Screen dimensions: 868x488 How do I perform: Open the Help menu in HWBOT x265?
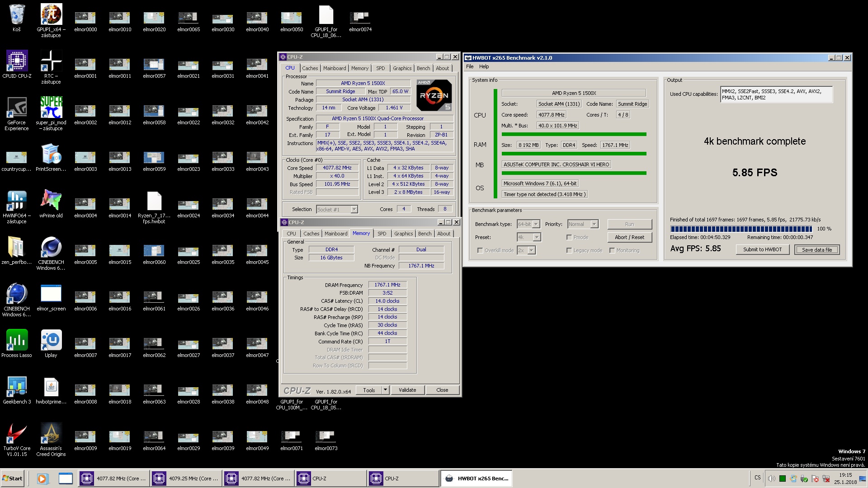click(x=484, y=66)
